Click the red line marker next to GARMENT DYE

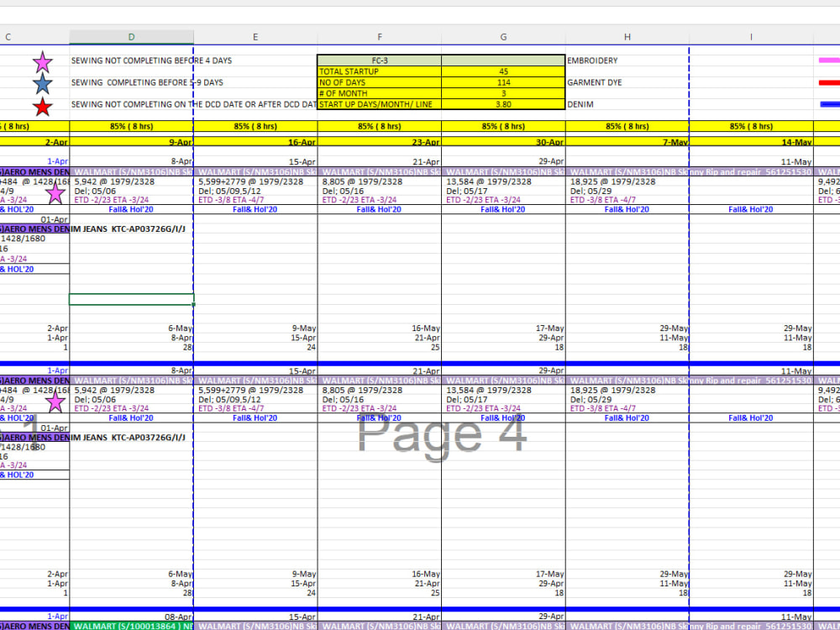click(829, 82)
